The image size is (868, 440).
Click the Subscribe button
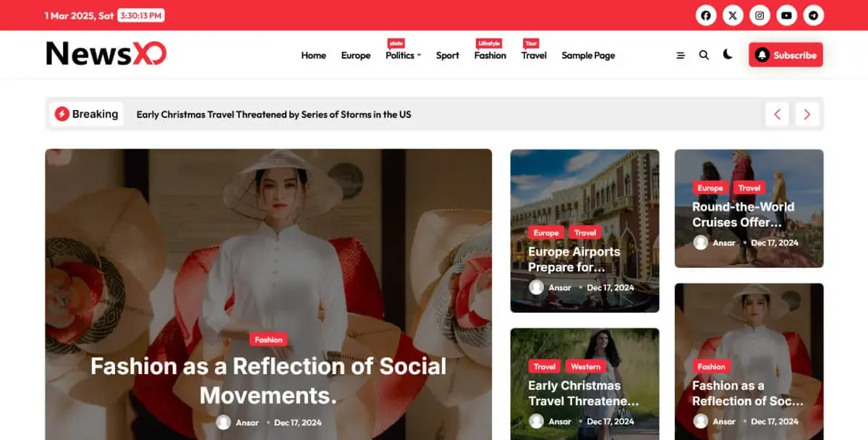pos(786,55)
